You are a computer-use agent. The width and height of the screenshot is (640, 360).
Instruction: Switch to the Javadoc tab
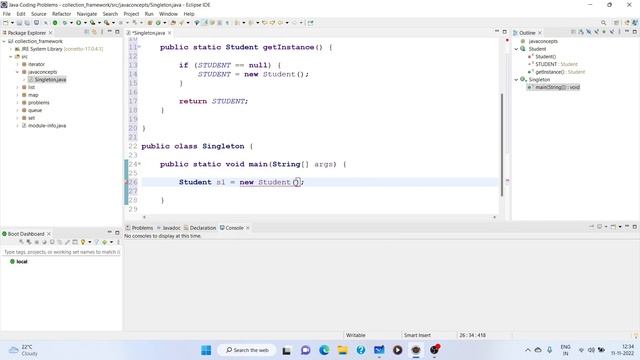pyautogui.click(x=169, y=228)
